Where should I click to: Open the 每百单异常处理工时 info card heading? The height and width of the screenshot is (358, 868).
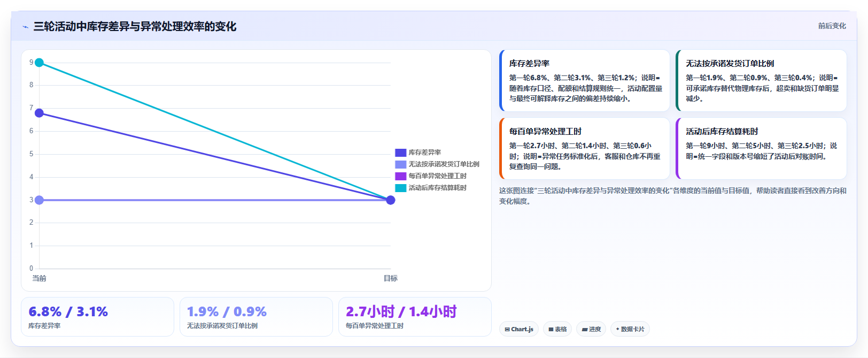(545, 131)
